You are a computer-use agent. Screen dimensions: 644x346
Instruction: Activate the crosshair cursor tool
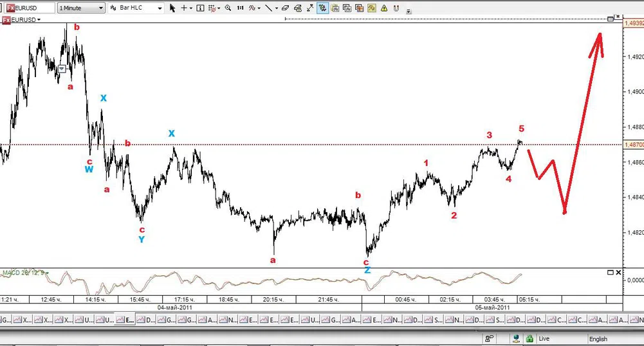185,8
